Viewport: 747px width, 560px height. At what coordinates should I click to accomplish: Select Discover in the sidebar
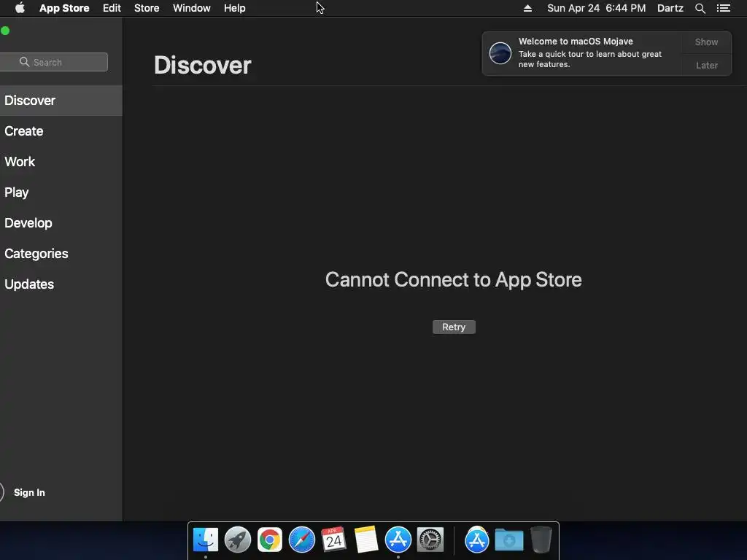coord(61,101)
